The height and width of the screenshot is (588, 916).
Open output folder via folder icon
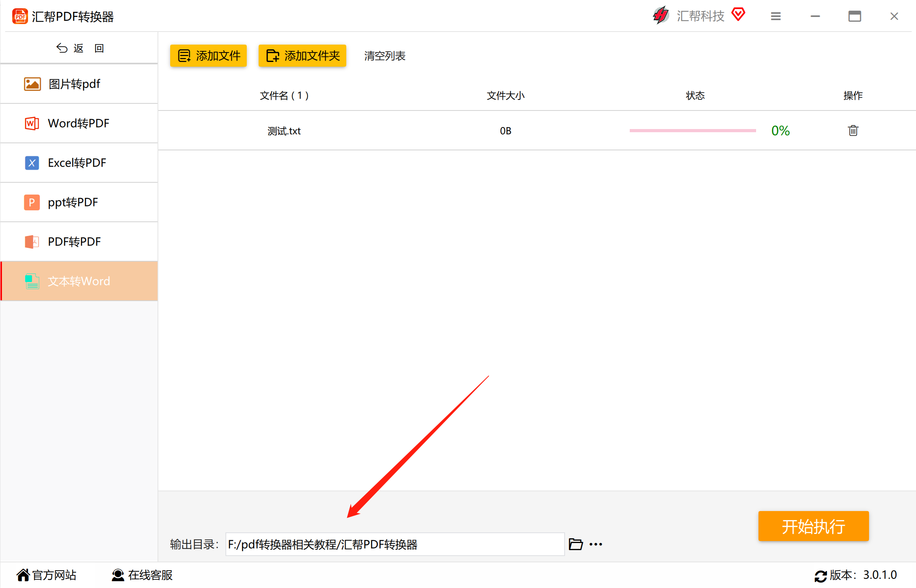576,544
